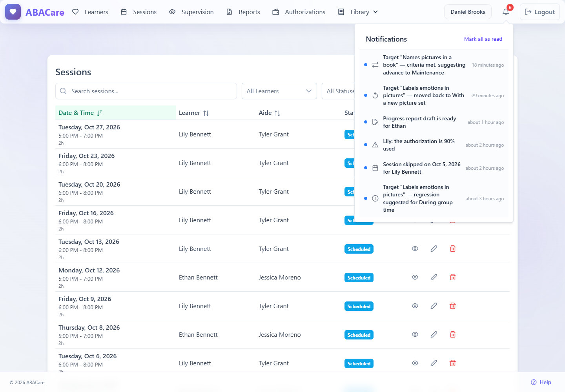Viewport: 565px width, 392px height.
Task: Edit the Friday, Oct 9 session
Action: point(434,306)
